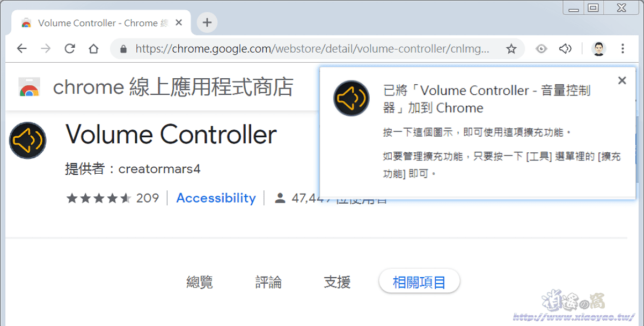Select the 相關項目 tab

point(419,282)
